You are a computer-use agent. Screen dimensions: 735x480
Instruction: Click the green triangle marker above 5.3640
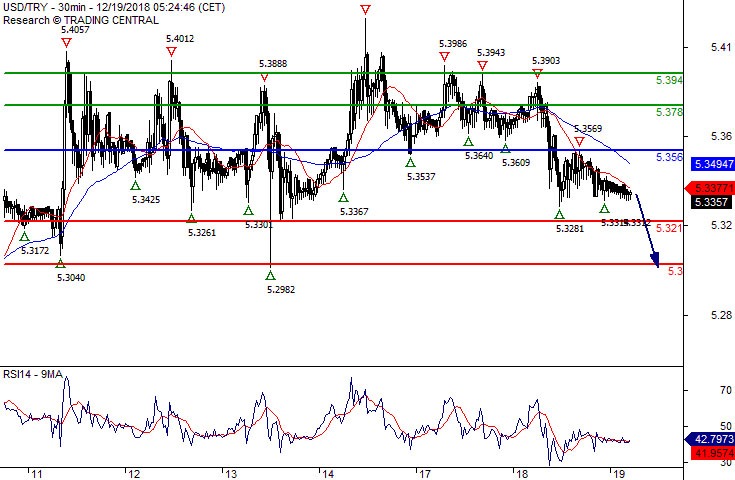point(468,141)
